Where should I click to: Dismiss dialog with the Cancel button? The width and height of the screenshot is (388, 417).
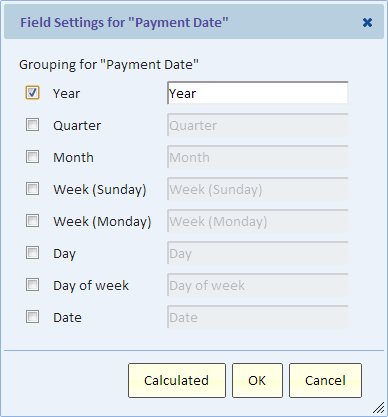pos(325,380)
